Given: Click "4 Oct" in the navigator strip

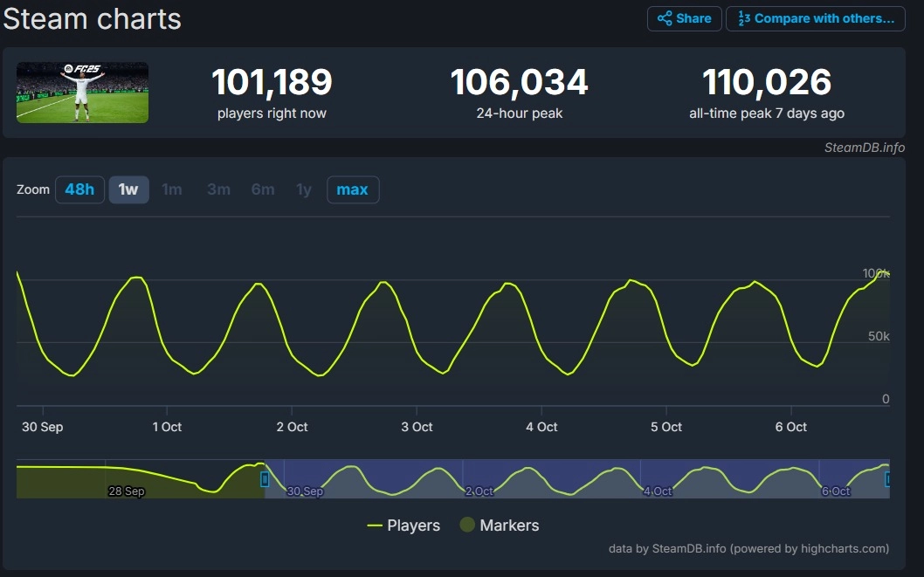Looking at the screenshot, I should pos(657,491).
